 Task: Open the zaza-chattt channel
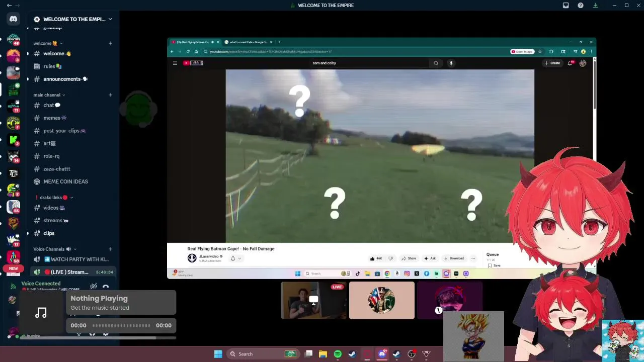[73, 169]
